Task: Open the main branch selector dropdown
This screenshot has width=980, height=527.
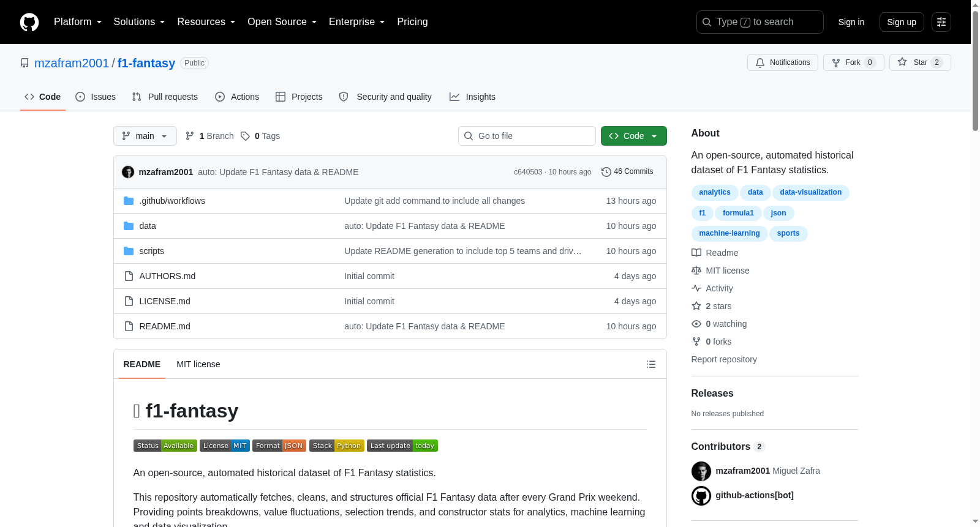Action: [x=145, y=136]
